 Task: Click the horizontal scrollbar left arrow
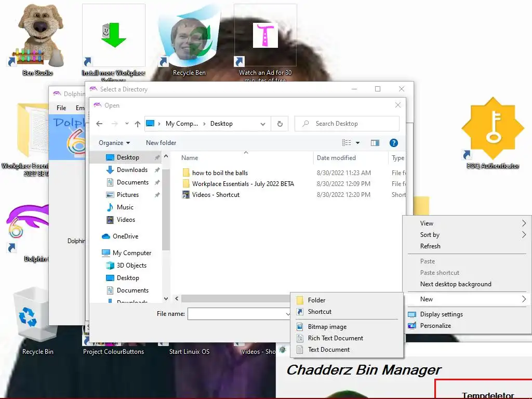177,299
